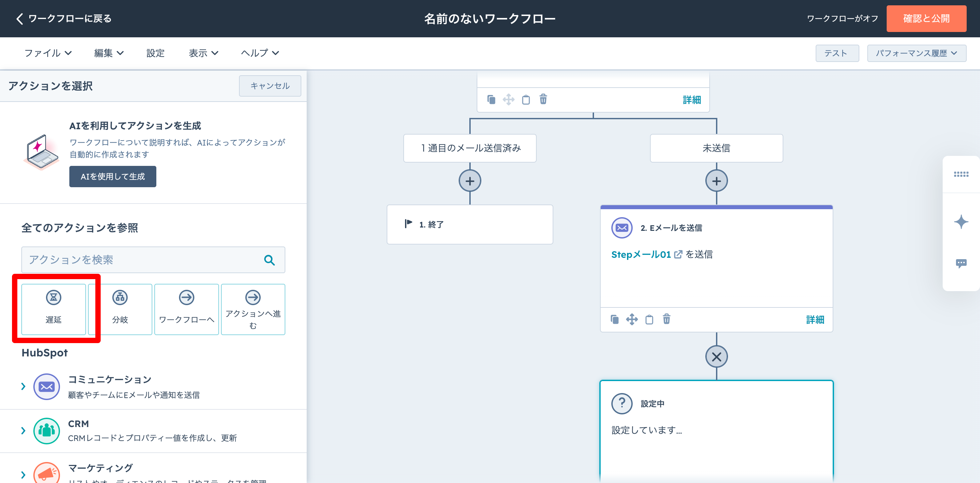Screen dimensions: 980x483
Task: Open the ヘルプ menu
Action: [x=260, y=53]
